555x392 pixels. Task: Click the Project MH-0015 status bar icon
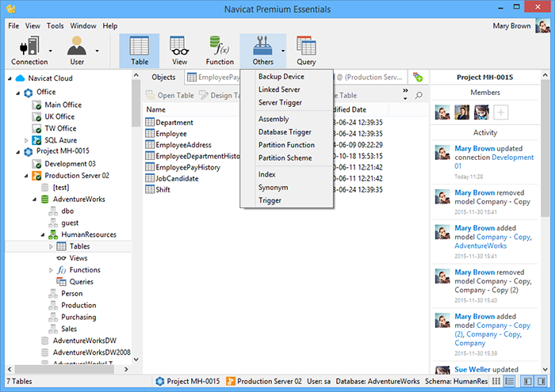[160, 381]
